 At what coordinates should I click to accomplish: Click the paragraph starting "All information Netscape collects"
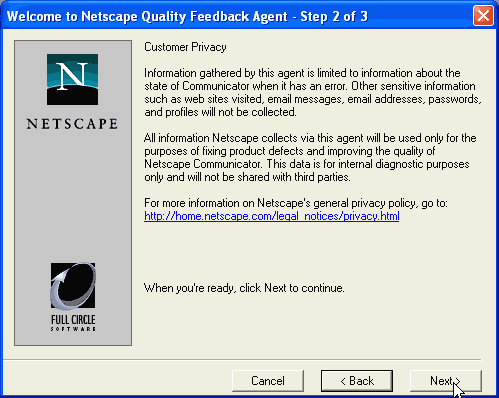[x=310, y=157]
